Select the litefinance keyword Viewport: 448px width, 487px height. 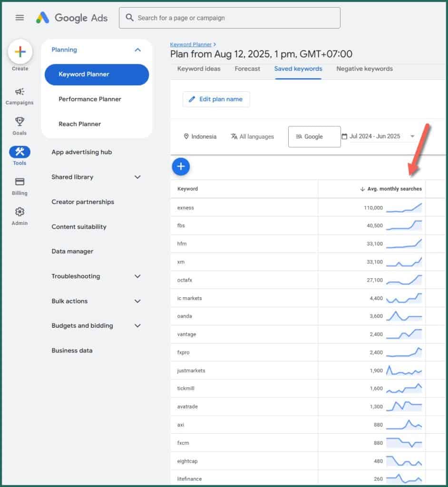pos(189,479)
